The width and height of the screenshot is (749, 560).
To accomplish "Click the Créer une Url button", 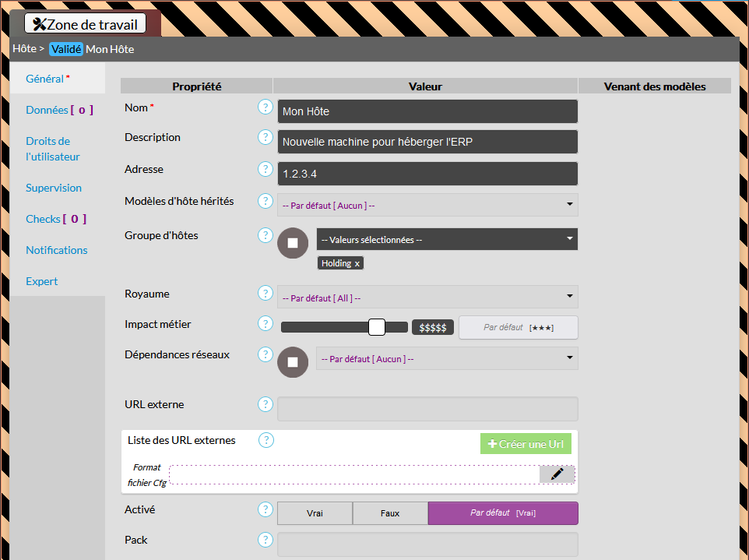I will coord(526,444).
